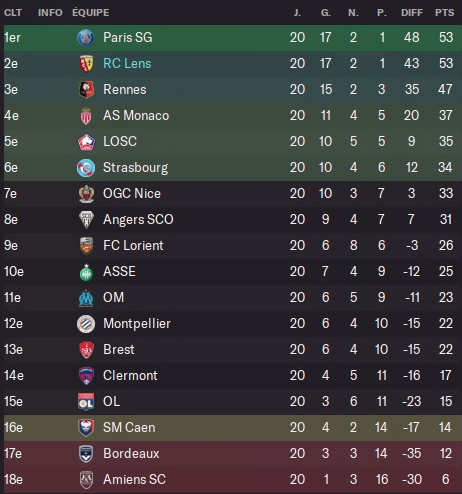Viewport: 462px width, 494px height.
Task: Sort standings by DIFF column header
Action: tap(412, 13)
